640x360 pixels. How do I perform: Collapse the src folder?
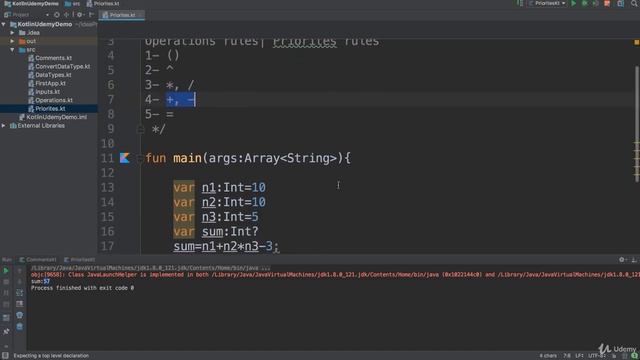(13, 50)
